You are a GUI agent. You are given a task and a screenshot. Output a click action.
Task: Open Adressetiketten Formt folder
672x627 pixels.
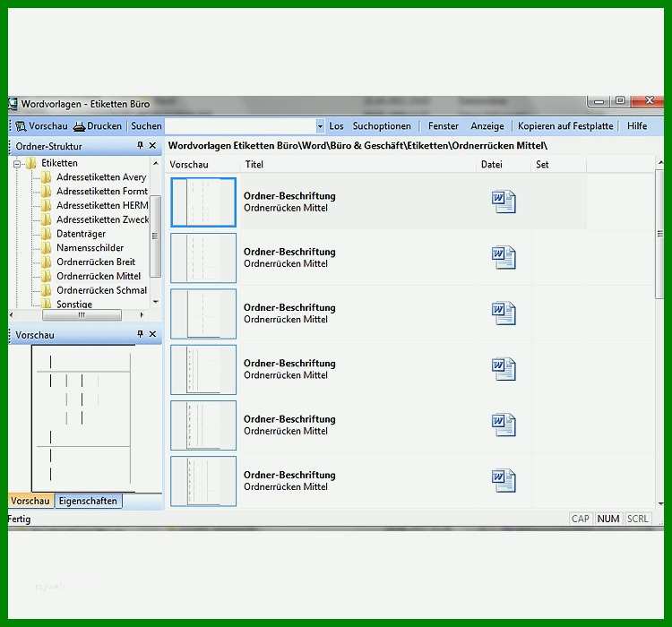pyautogui.click(x=102, y=191)
